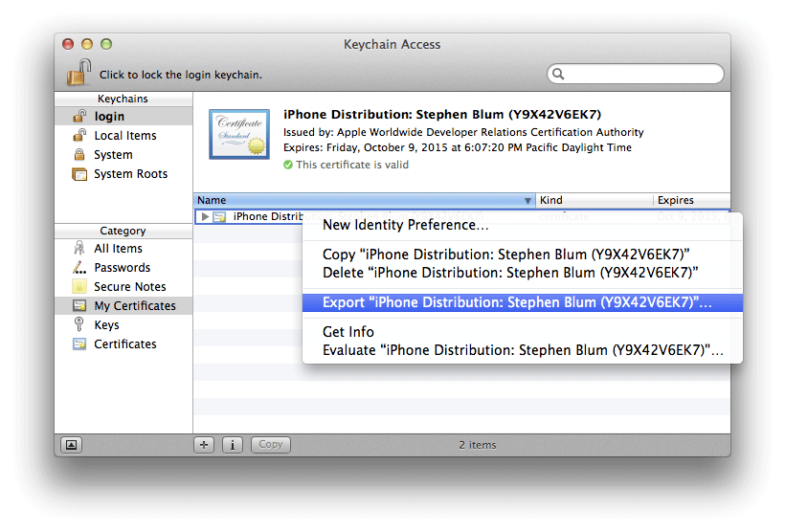
Task: Click the certificate thumbnail image
Action: point(238,134)
